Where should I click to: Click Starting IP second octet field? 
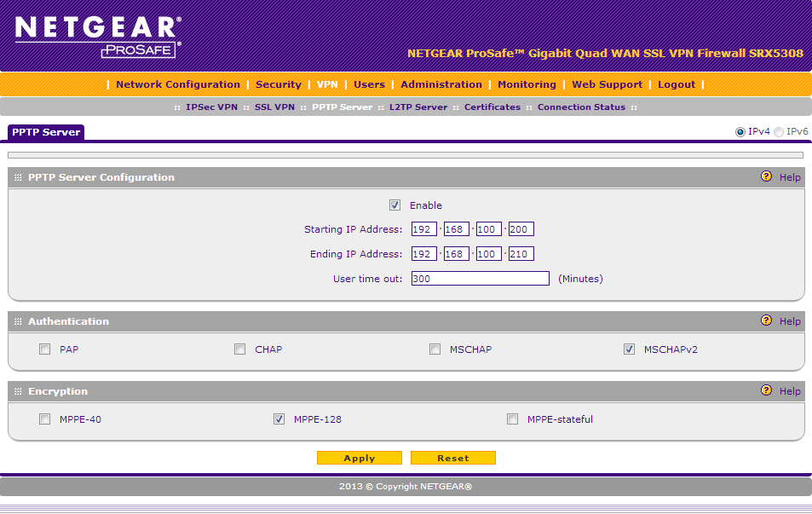(x=456, y=229)
